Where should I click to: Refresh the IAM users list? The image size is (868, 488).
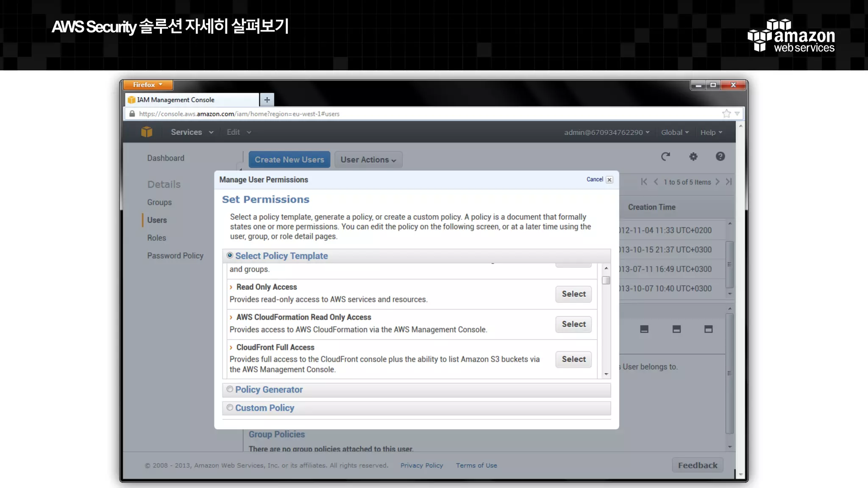coord(665,157)
